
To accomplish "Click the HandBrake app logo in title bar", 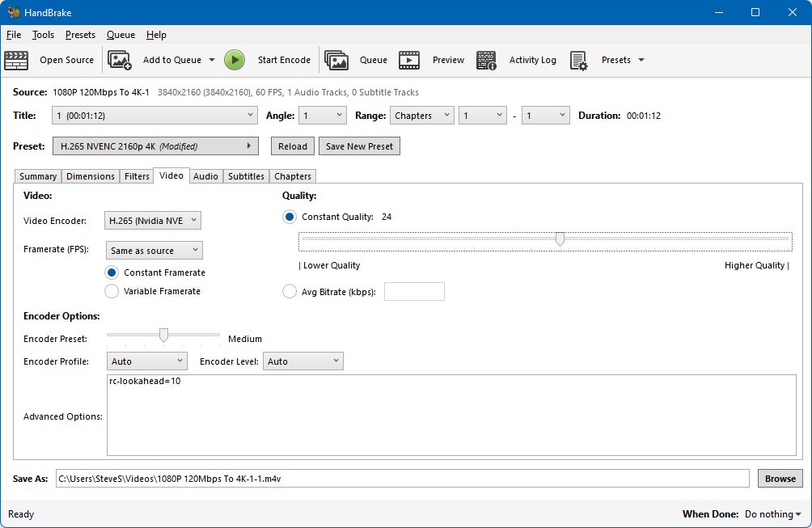I will pos(14,12).
